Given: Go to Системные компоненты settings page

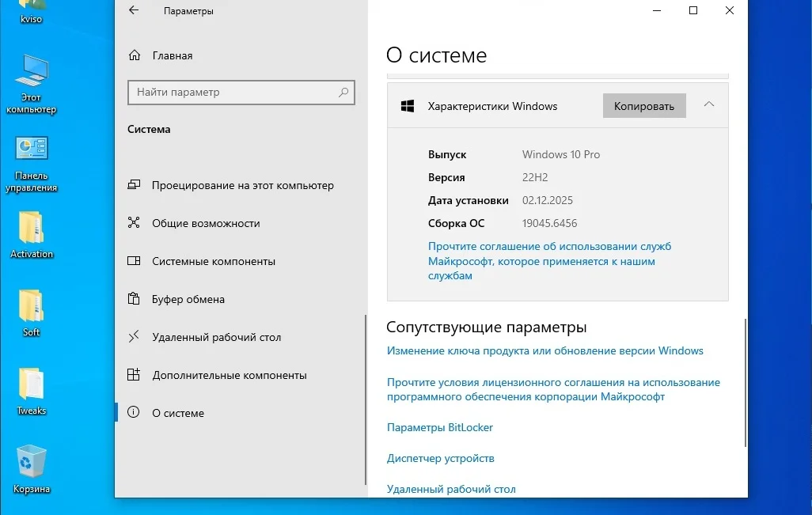Looking at the screenshot, I should coord(214,261).
